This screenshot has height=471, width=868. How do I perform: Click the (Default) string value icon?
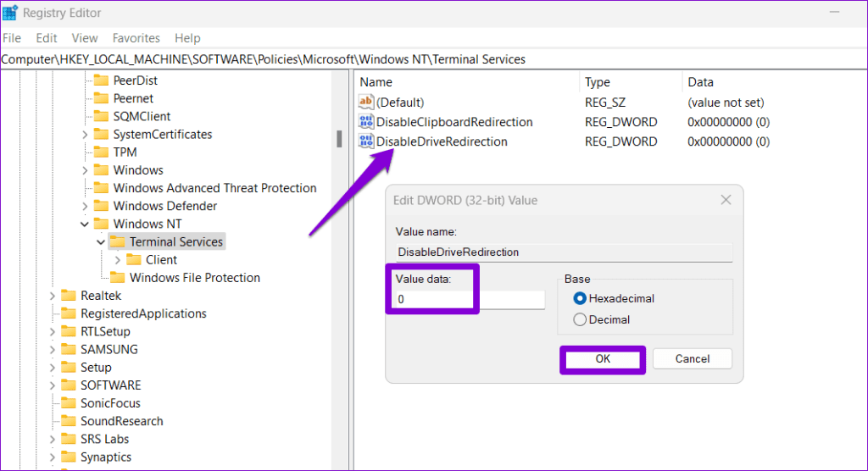tap(366, 103)
